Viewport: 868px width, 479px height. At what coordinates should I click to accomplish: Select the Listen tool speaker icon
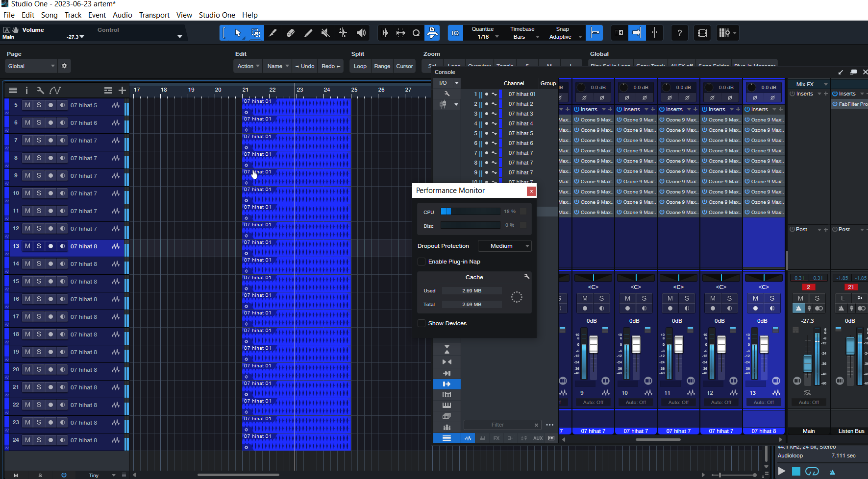(x=361, y=33)
